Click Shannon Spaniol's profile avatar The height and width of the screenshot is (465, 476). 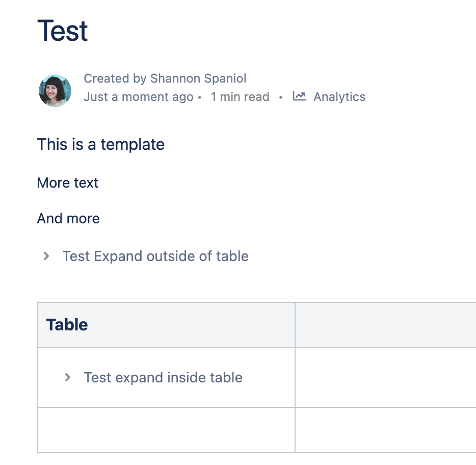click(x=55, y=91)
